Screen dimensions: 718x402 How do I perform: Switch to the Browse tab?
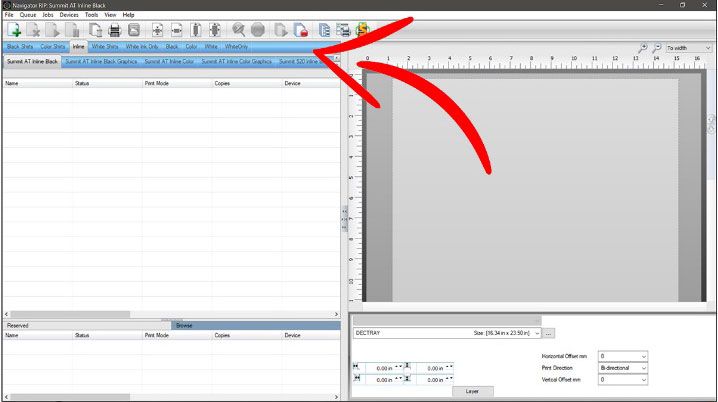click(x=183, y=325)
